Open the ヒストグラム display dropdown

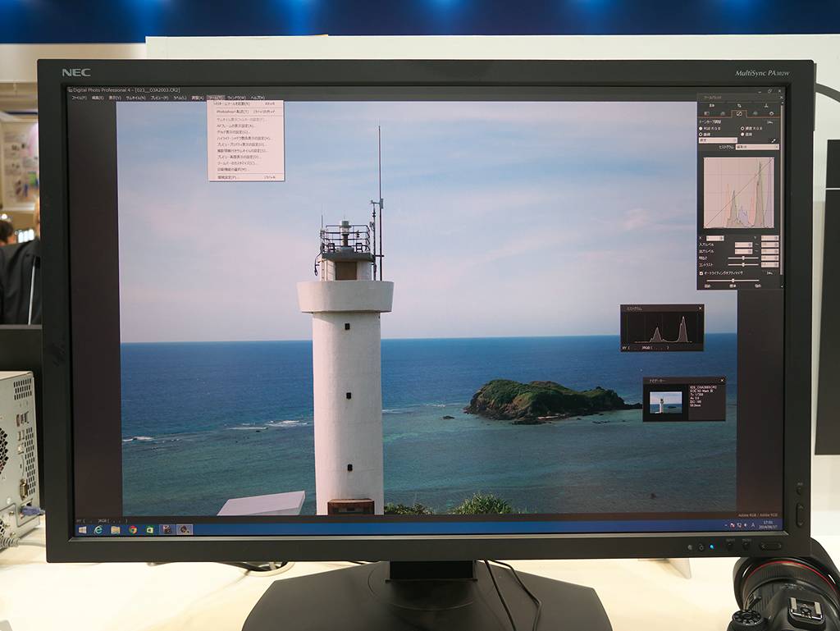tap(757, 147)
